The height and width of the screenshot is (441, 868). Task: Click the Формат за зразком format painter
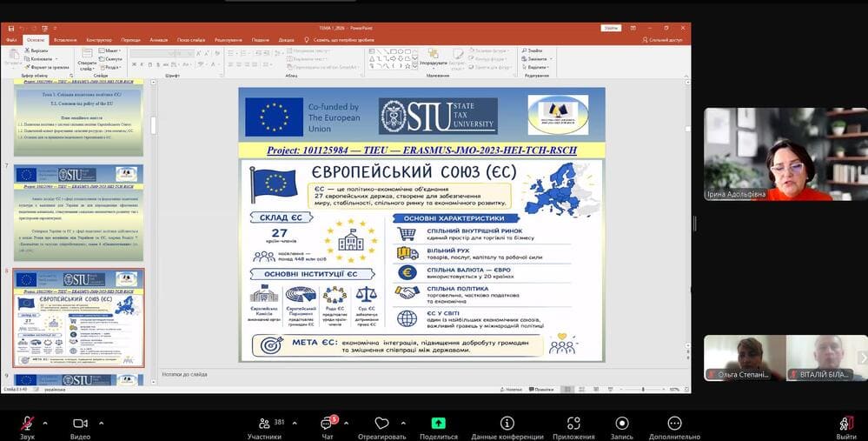47,67
